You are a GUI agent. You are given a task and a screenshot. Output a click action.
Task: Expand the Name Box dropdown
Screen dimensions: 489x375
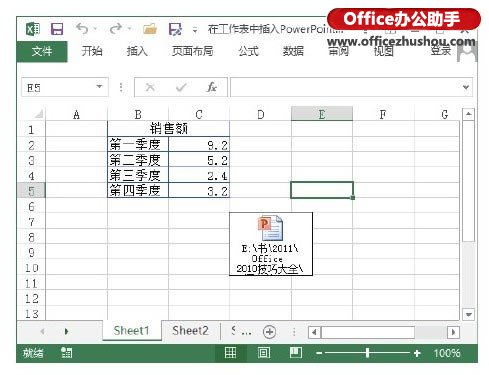(x=99, y=87)
